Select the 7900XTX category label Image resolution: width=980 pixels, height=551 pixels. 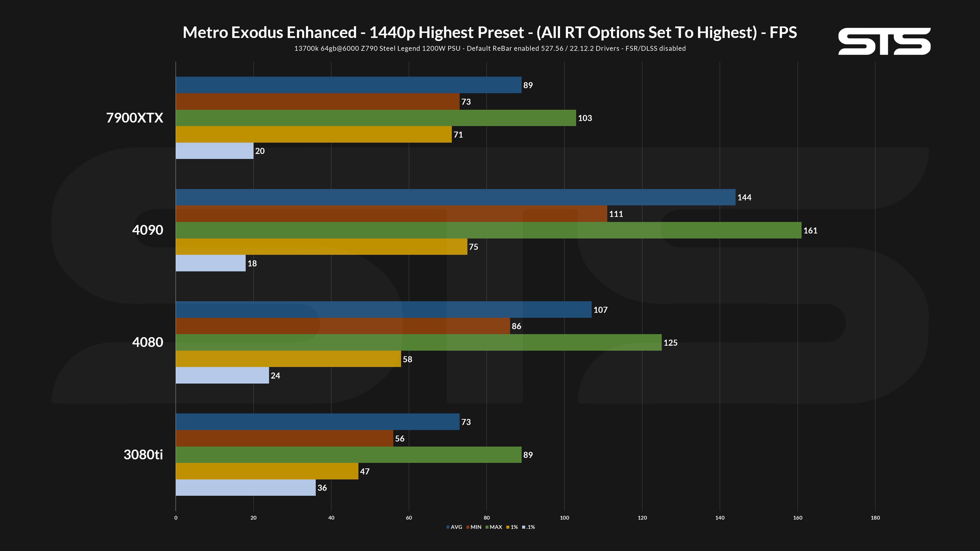coord(134,118)
